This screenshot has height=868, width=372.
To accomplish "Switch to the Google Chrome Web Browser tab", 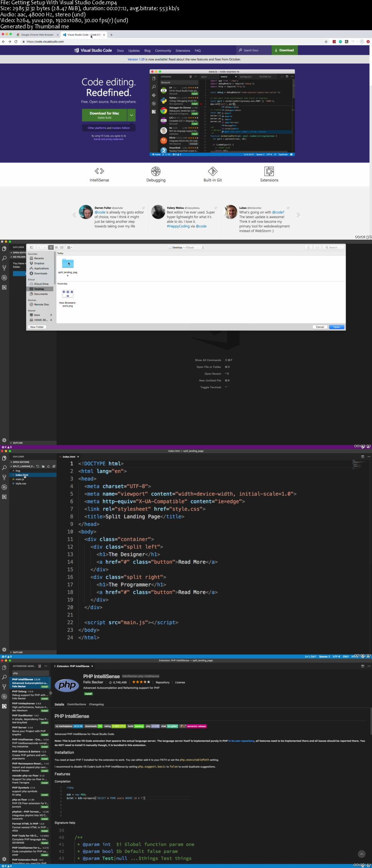I will 37,35.
